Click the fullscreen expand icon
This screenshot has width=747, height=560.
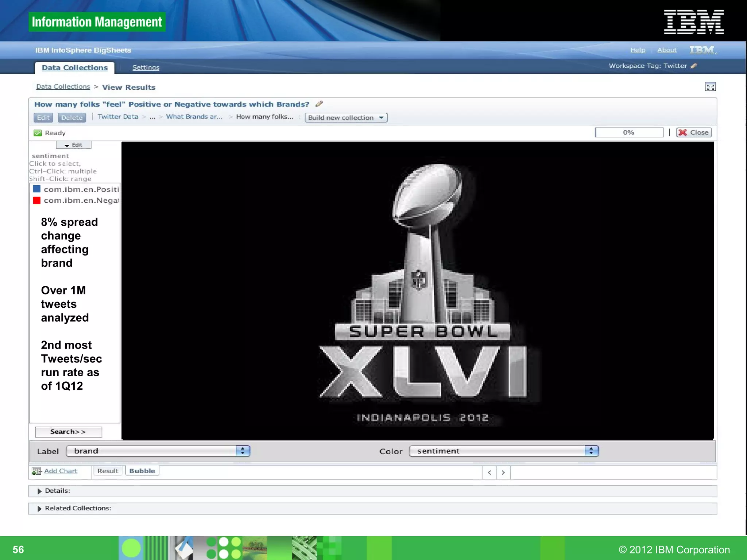(710, 87)
